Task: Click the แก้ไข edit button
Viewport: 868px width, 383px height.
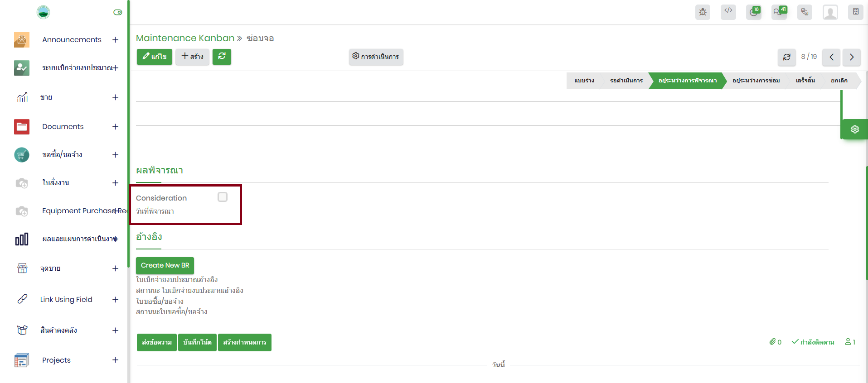Action: [155, 57]
